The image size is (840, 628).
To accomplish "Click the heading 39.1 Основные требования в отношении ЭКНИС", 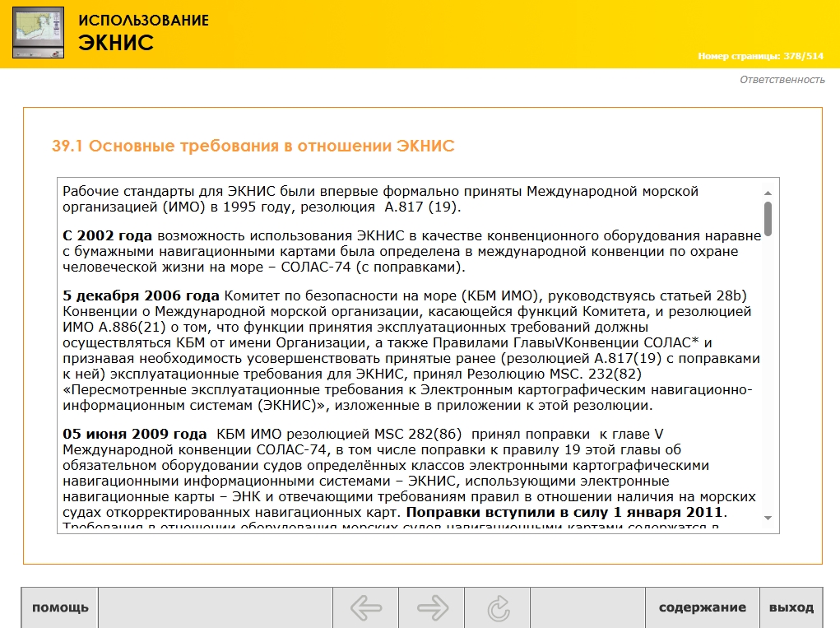I will (x=253, y=146).
